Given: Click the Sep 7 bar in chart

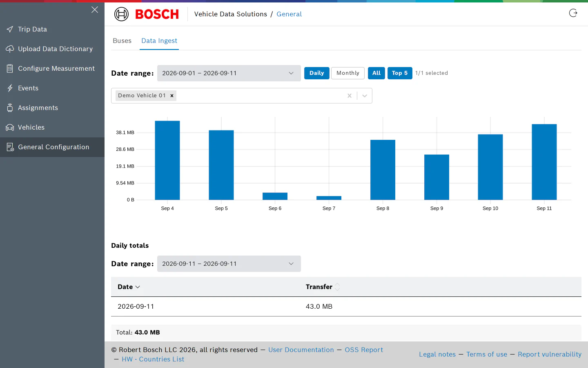Looking at the screenshot, I should [x=329, y=198].
